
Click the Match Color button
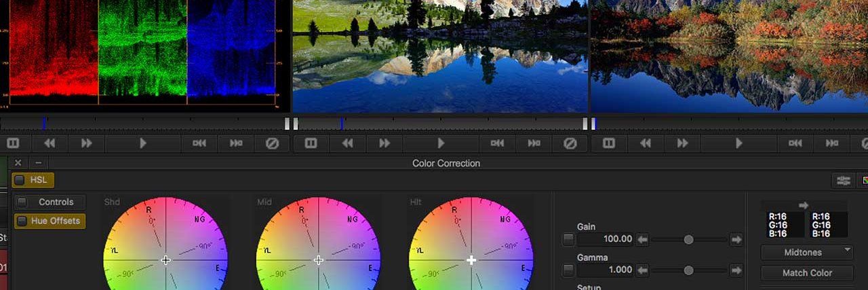[807, 273]
